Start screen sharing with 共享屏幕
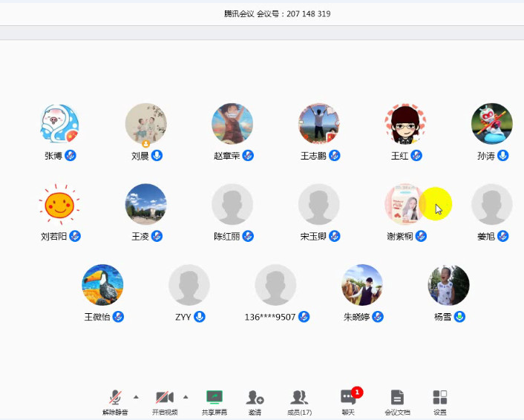The image size is (524, 420). coord(214,398)
